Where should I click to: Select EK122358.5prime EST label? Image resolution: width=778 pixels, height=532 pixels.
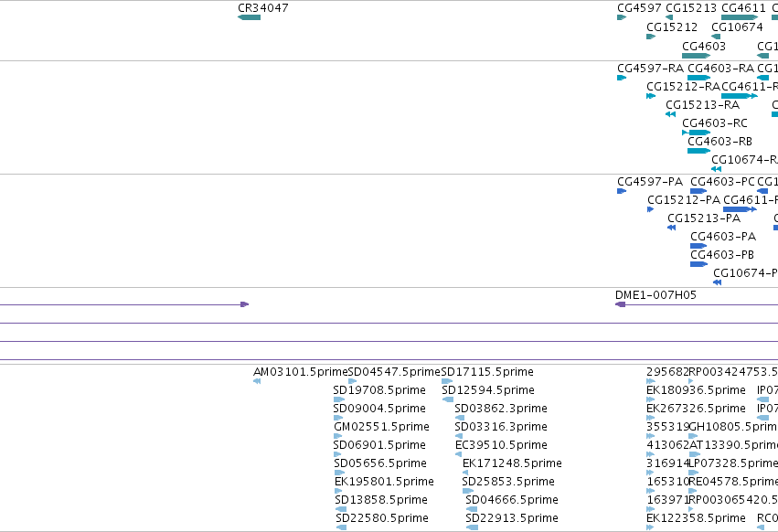696,518
